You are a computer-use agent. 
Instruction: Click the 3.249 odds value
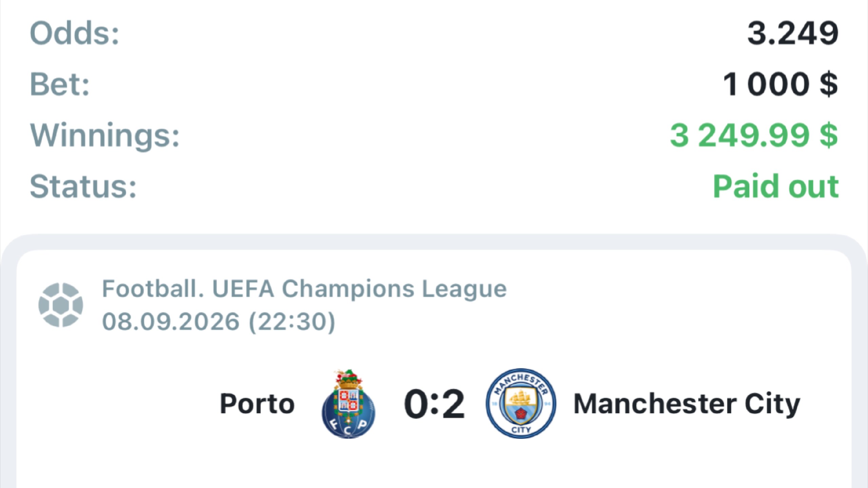coord(793,33)
